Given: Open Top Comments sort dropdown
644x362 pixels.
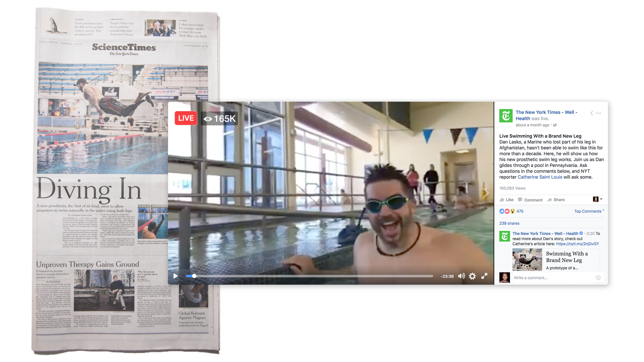Looking at the screenshot, I should pos(589,211).
